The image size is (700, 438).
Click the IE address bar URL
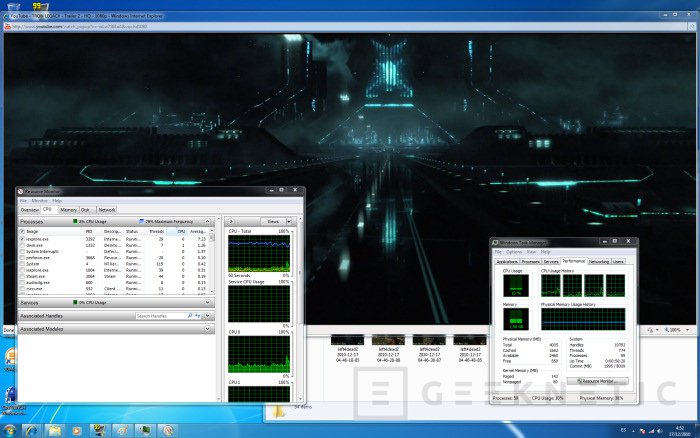(79, 27)
